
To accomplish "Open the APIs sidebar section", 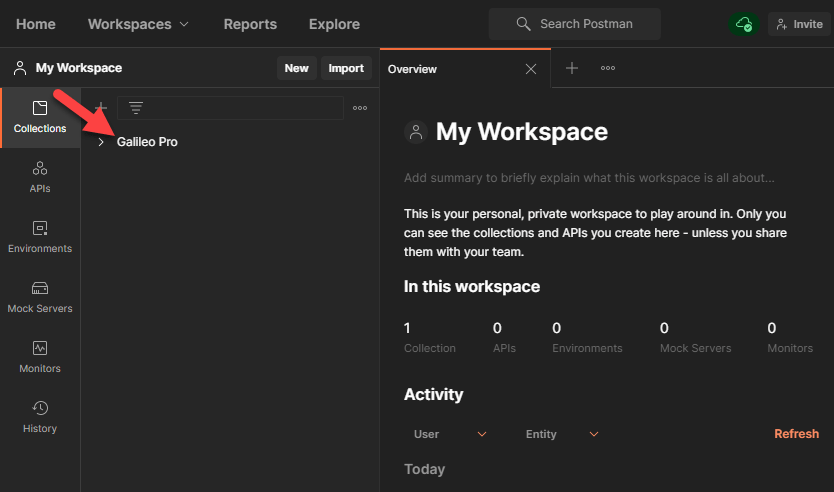I will [x=40, y=177].
